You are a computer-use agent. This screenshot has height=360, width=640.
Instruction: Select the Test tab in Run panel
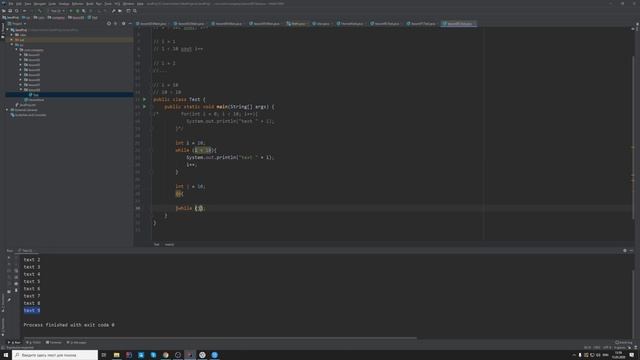point(26,250)
